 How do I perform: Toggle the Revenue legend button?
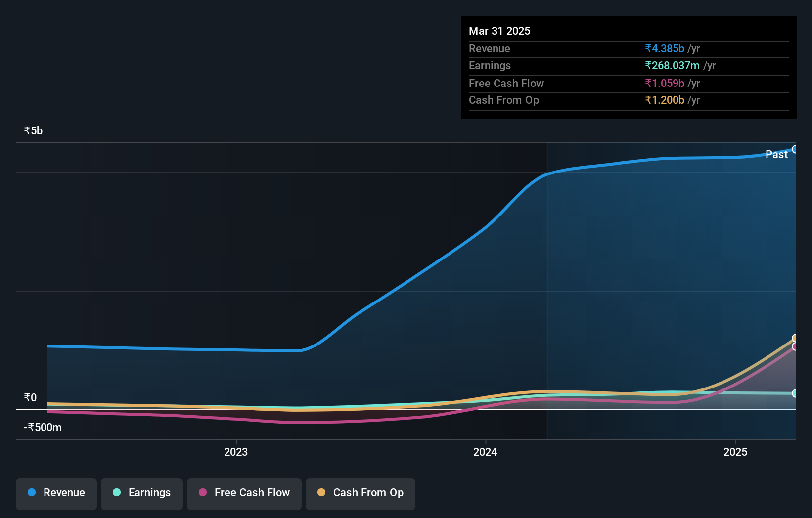point(56,494)
